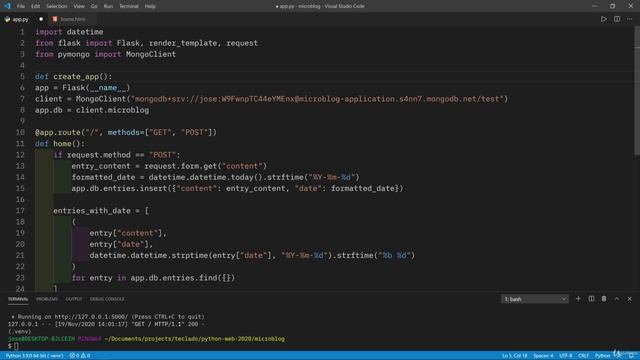Image resolution: width=640 pixels, height=360 pixels.
Task: Select the PROBLEMS panel tab
Action: coord(47,299)
